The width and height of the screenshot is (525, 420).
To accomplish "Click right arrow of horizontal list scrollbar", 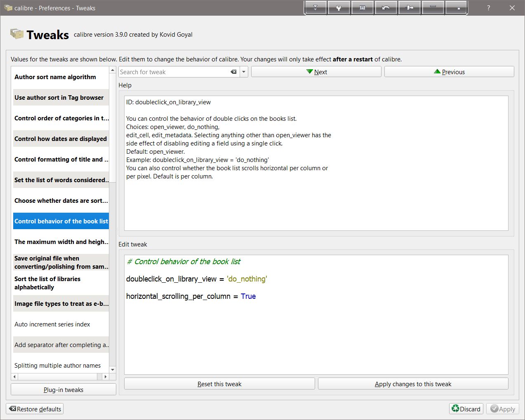I will 106,377.
